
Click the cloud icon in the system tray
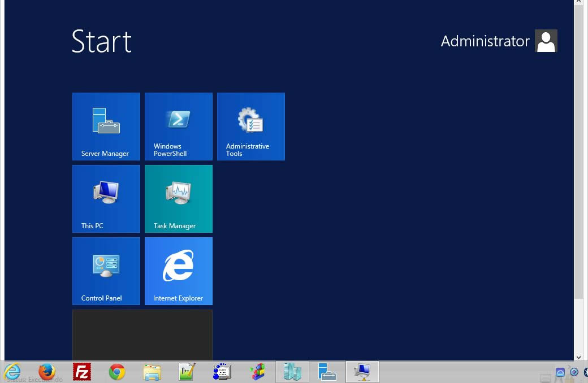click(559, 372)
